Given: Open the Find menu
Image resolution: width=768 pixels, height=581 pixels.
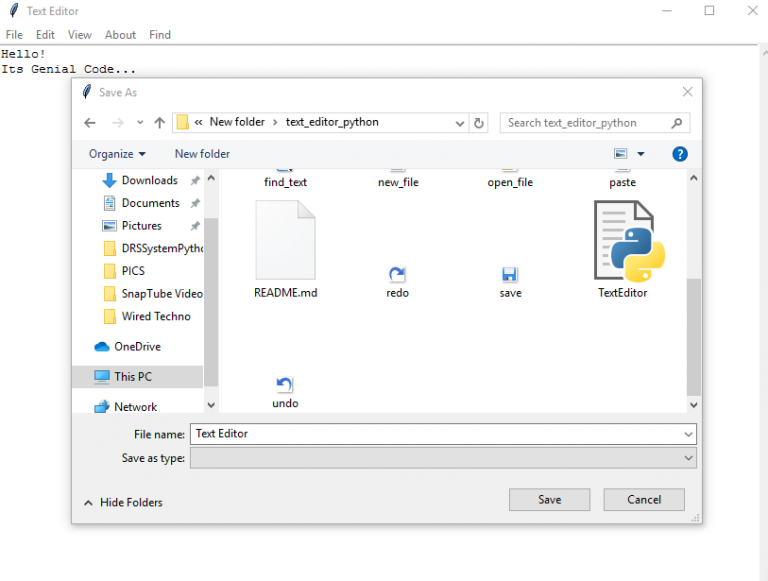Looking at the screenshot, I should click(x=160, y=35).
